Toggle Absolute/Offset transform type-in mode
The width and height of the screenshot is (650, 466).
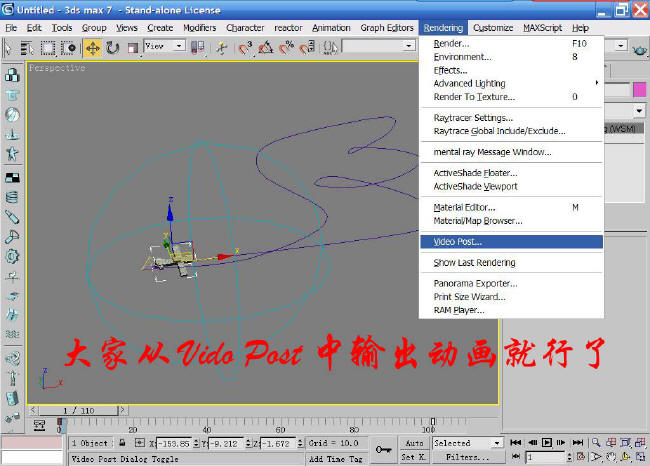(140, 443)
